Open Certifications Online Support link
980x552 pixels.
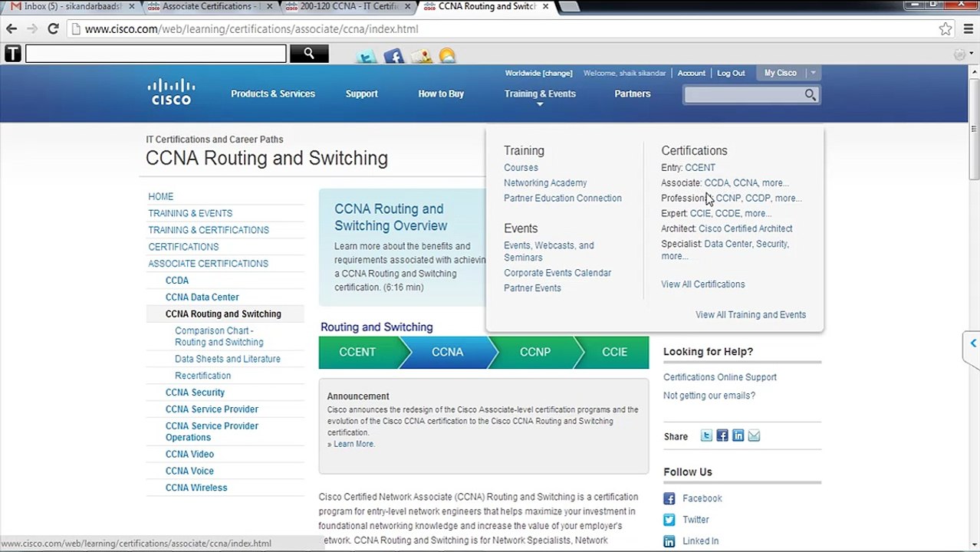point(720,377)
